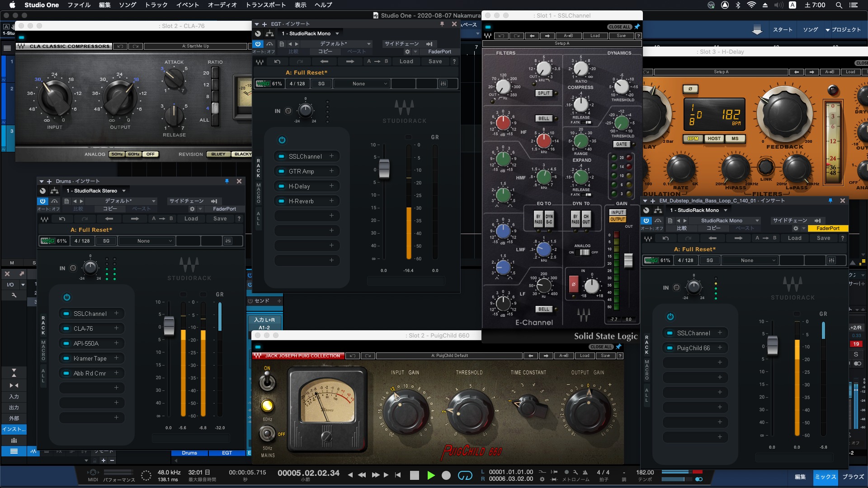Open None dropdown in Drums StudioRack
The height and width of the screenshot is (488, 868).
coord(146,241)
